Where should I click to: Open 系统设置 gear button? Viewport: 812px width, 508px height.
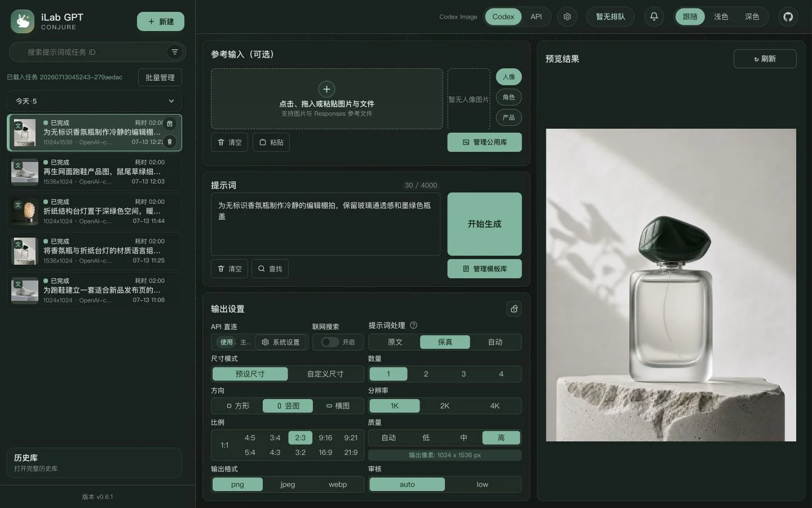click(x=281, y=342)
